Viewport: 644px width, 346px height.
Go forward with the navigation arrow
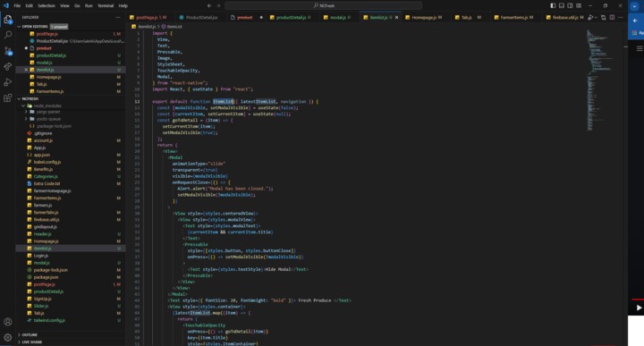tap(218, 5)
